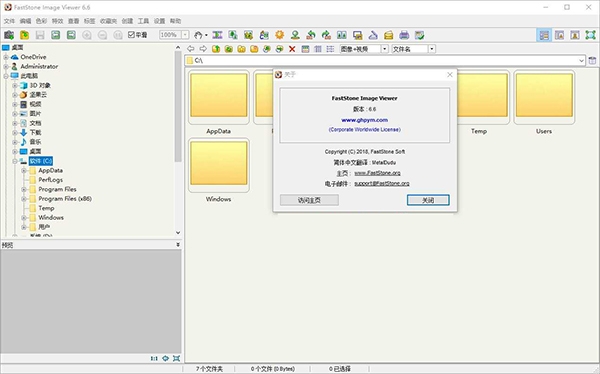Screen dimensions: 600x374
Task: Click the print icon in toolbar
Action: click(404, 35)
